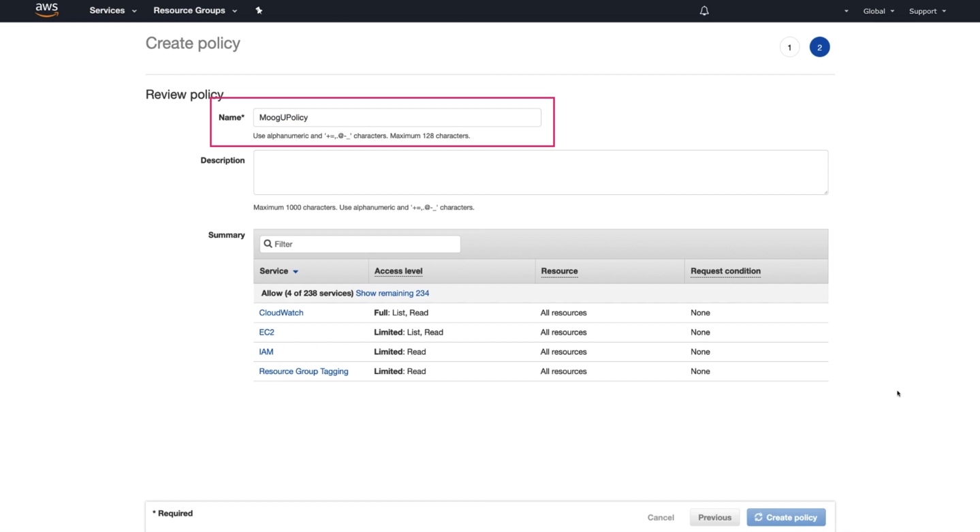The height and width of the screenshot is (532, 980).
Task: Go back with the Previous button
Action: [x=714, y=518]
